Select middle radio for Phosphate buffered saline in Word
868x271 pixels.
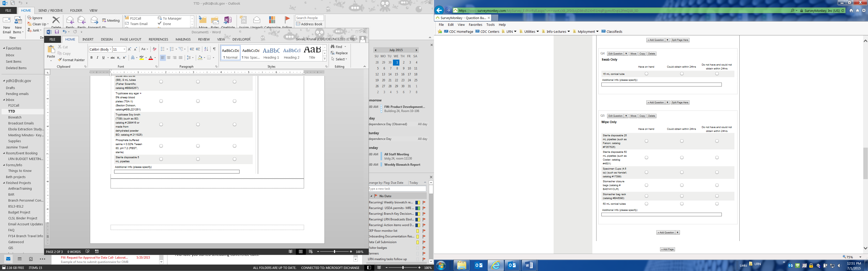pyautogui.click(x=198, y=146)
